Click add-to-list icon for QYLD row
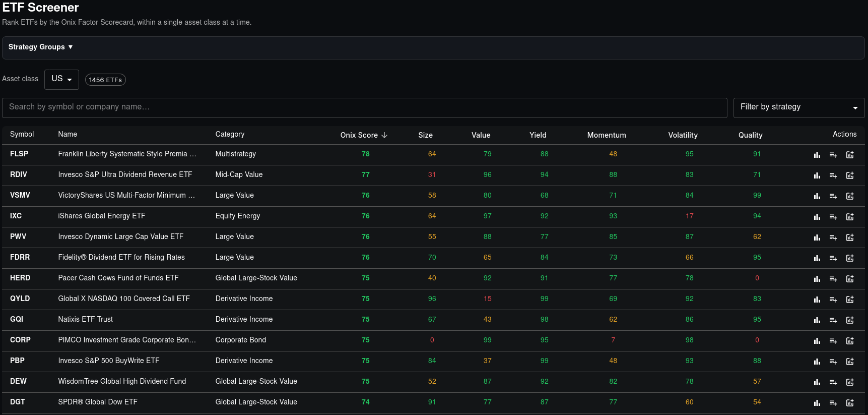Image resolution: width=868 pixels, height=415 pixels. tap(833, 300)
